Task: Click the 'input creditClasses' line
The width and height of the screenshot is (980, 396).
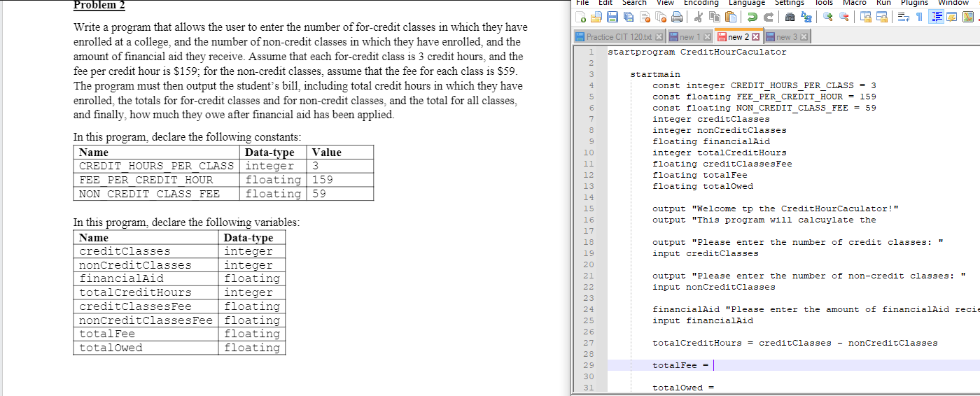Action: point(706,253)
